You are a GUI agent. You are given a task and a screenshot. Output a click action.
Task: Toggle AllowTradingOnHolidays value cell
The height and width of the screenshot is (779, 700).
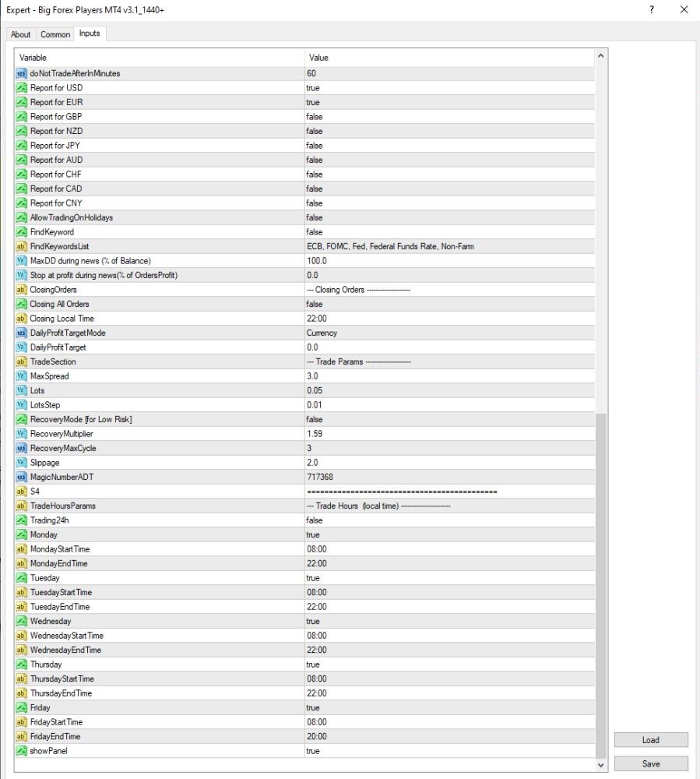tap(449, 217)
